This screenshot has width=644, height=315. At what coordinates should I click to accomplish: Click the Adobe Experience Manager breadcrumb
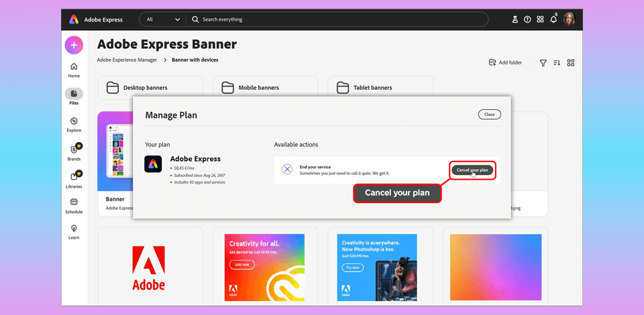[x=127, y=60]
